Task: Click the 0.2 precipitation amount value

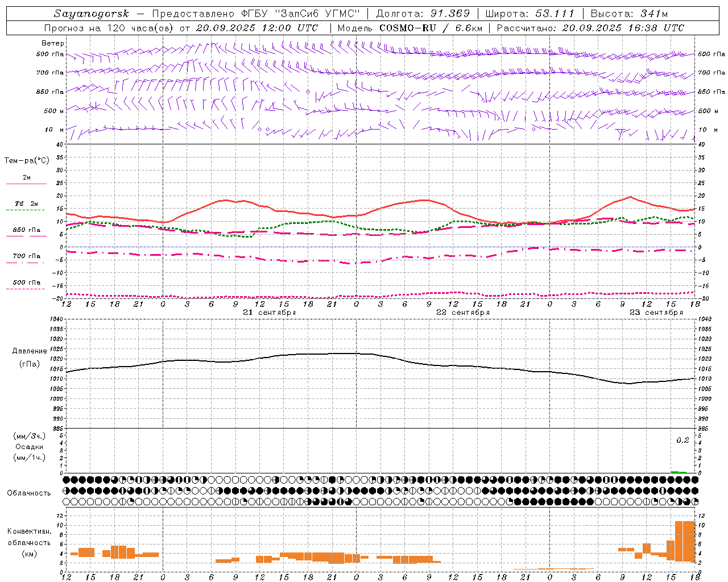Action: click(682, 440)
